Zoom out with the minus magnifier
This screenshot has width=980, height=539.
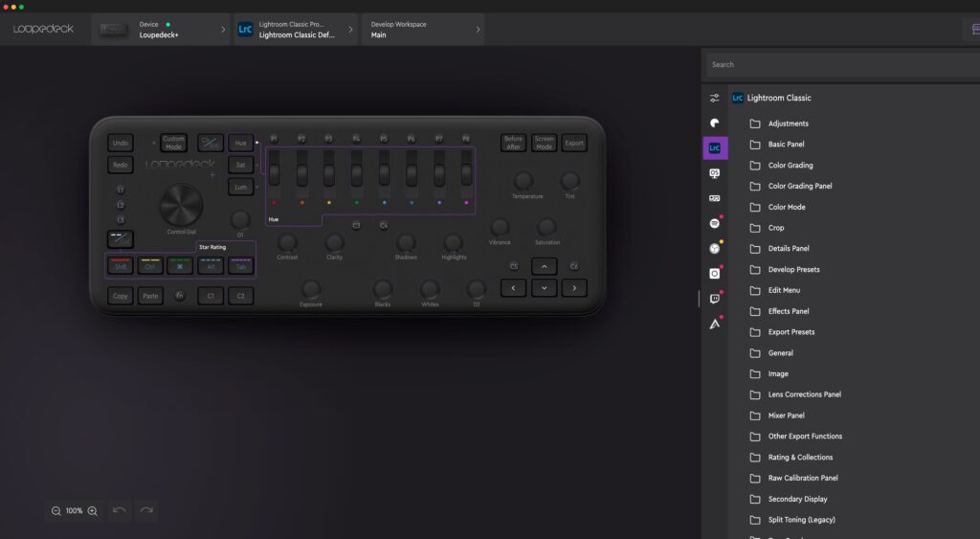56,511
